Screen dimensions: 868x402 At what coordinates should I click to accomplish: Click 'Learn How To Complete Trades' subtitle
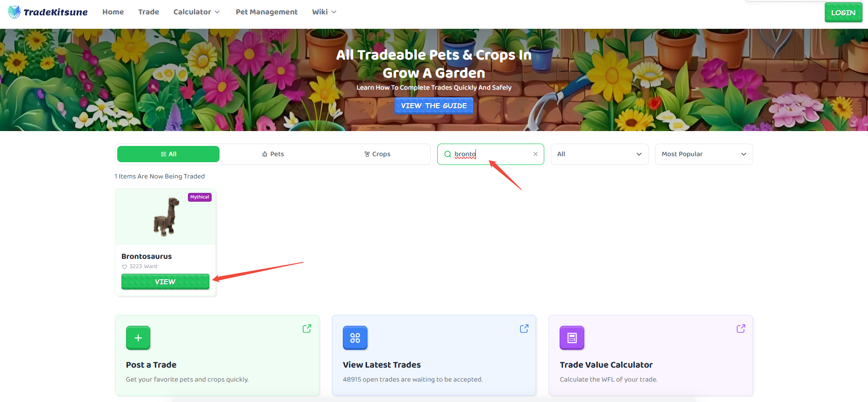click(434, 87)
